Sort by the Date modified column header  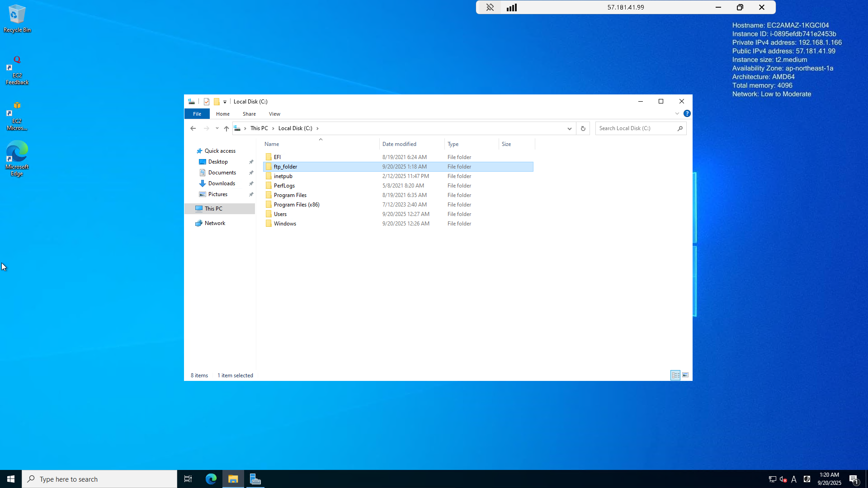pos(399,144)
